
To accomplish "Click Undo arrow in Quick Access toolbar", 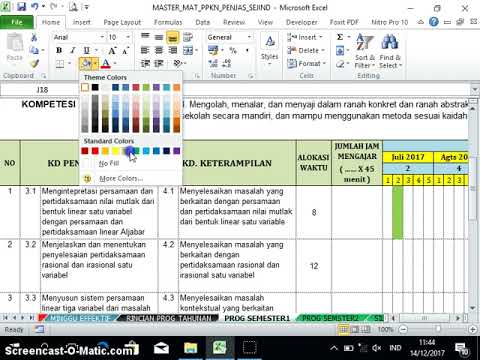I will pos(35,7).
